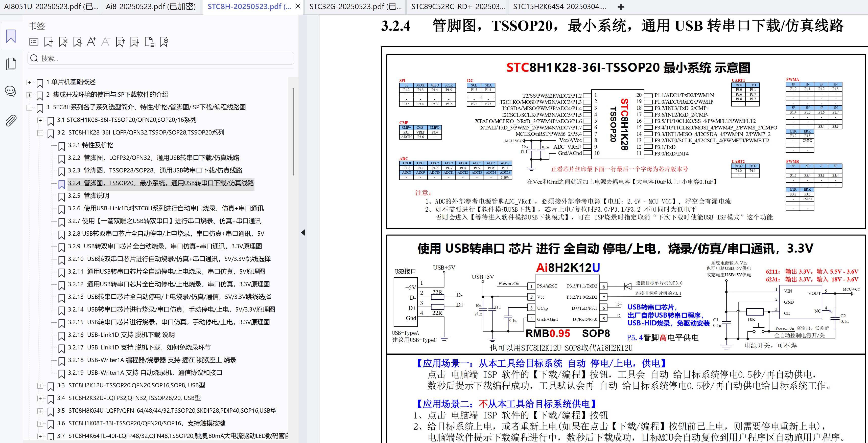
Task: Decrease bookmark font size
Action: click(x=106, y=42)
